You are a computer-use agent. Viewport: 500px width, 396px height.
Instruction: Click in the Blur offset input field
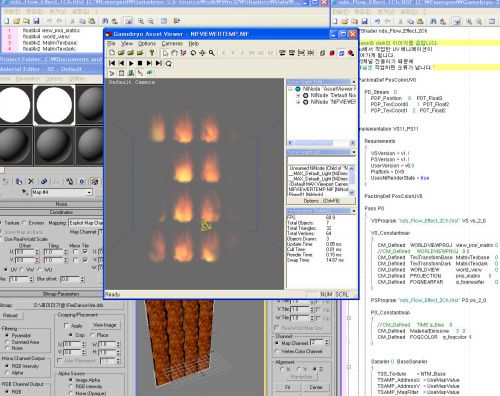69,279
